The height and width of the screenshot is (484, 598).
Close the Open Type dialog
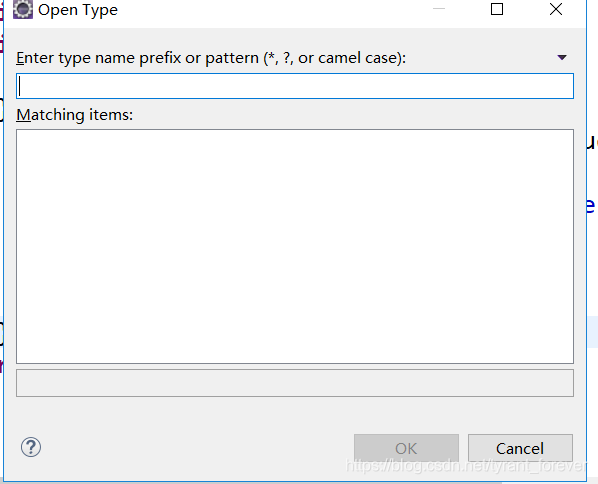click(556, 9)
